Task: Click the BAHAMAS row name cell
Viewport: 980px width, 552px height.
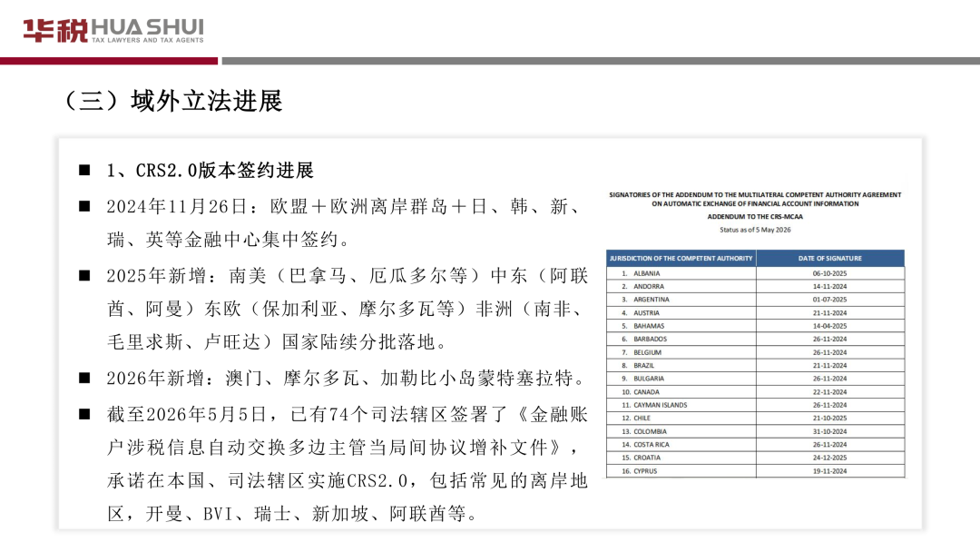Action: 681,326
